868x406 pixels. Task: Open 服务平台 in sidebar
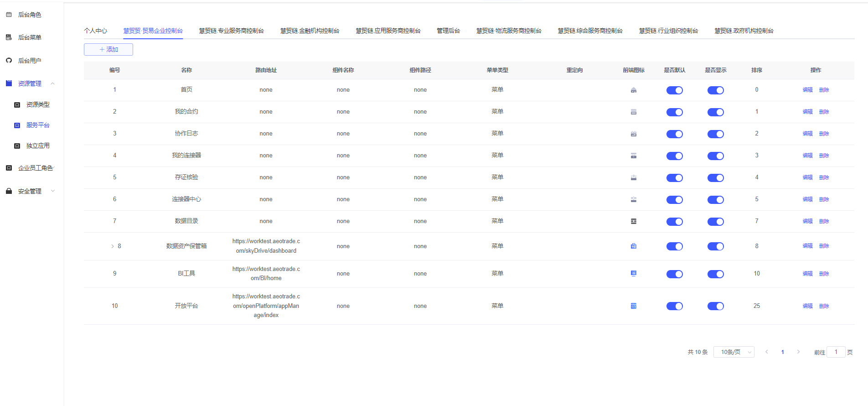(38, 125)
